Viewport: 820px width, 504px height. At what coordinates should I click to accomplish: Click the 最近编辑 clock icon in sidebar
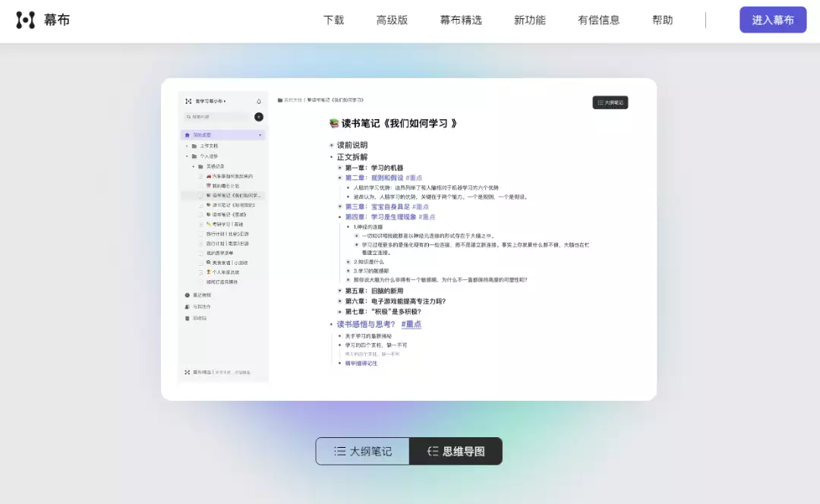tap(188, 295)
